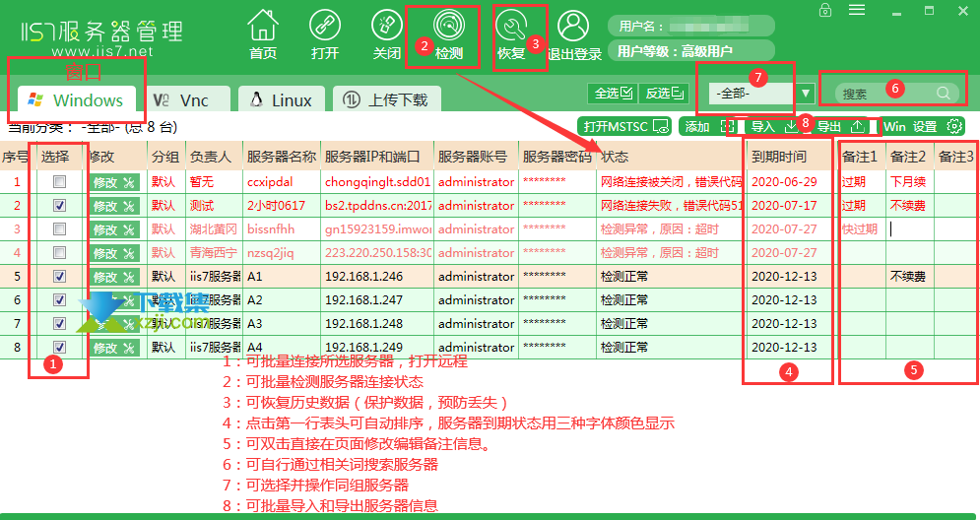Screen dimensions: 980x520
Task: Click 湖北黄冈 owner cell
Action: pos(213,229)
